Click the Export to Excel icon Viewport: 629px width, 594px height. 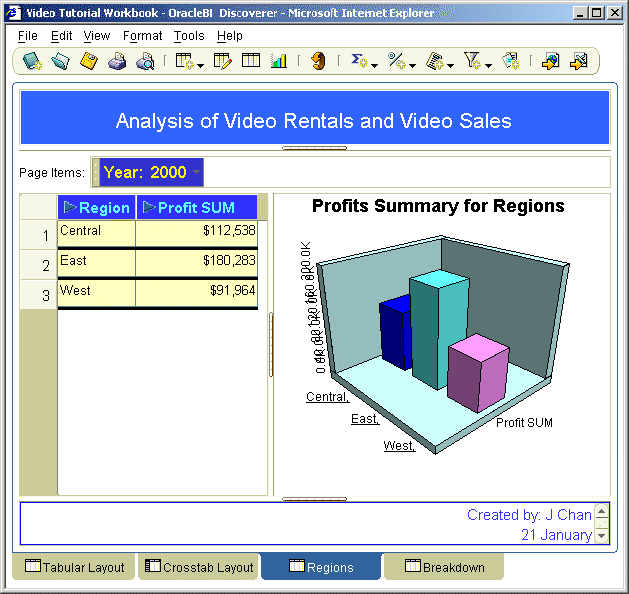[x=578, y=61]
